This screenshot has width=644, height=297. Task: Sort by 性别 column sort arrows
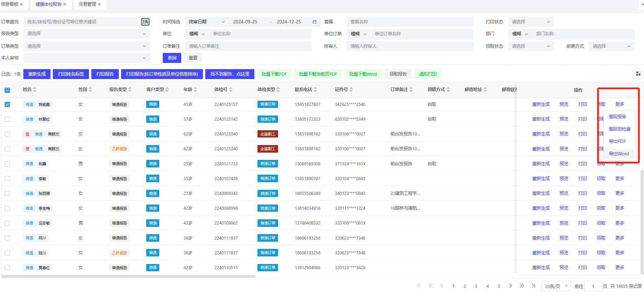[90, 89]
